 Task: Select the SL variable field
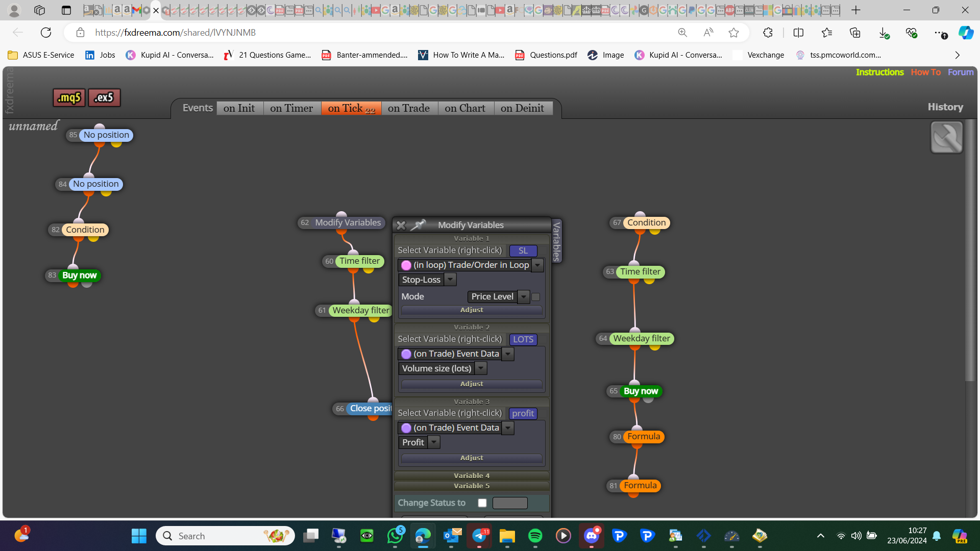tap(523, 251)
